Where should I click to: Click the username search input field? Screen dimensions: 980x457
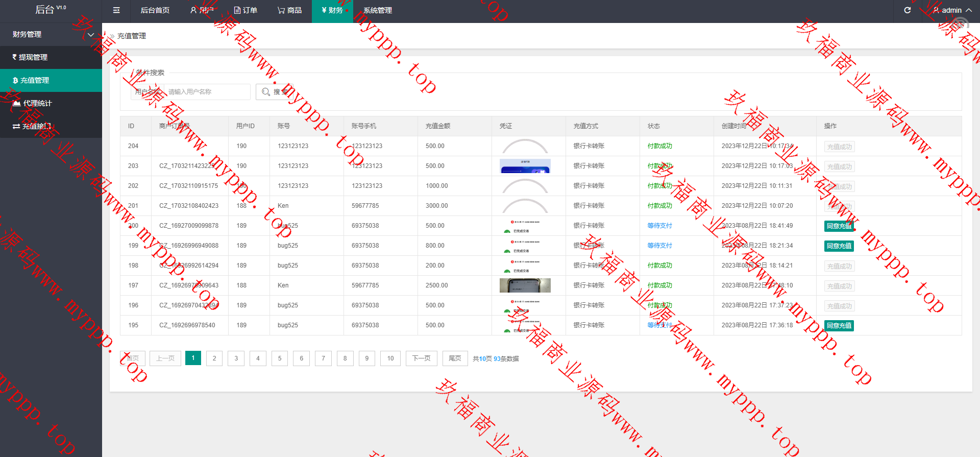point(207,92)
